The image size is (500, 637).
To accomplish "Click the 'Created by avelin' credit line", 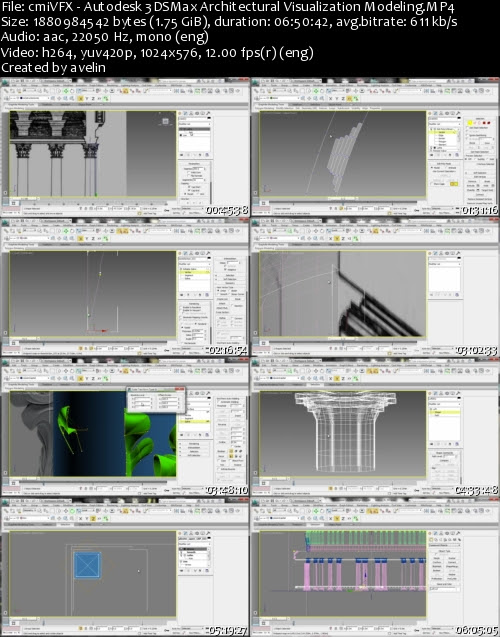I will [53, 67].
